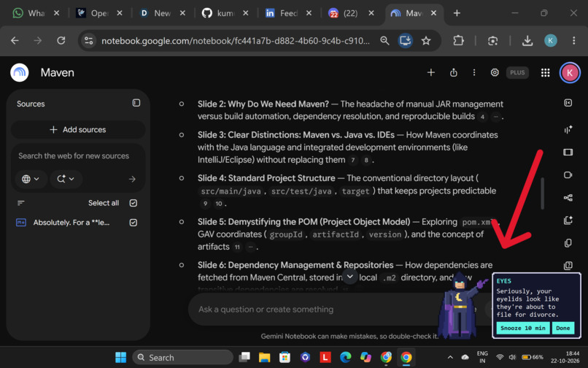Focus 'Search the web for new sources' field
Screen dimensions: 588x368
(78, 156)
